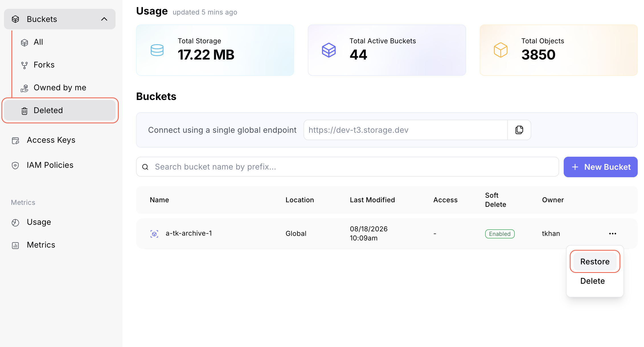Viewport: 644px width, 347px height.
Task: Click the Total Active Buckets cube icon
Action: click(x=329, y=50)
